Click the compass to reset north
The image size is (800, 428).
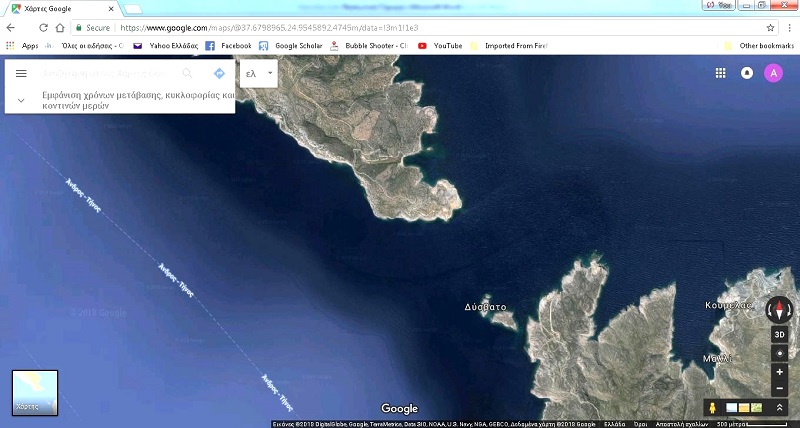click(x=779, y=309)
